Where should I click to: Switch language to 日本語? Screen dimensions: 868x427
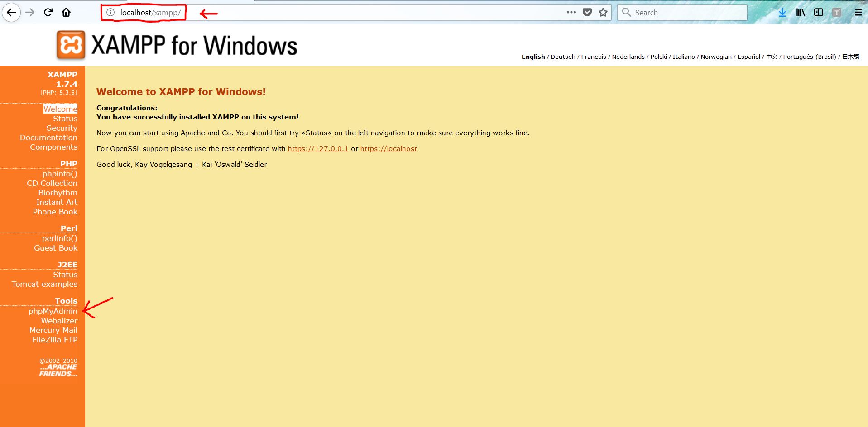[x=850, y=57]
